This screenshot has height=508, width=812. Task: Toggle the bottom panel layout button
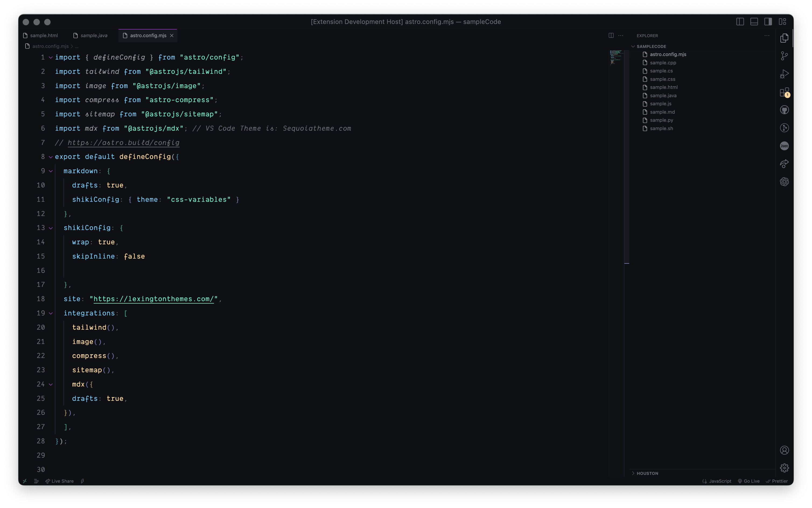[x=754, y=22]
